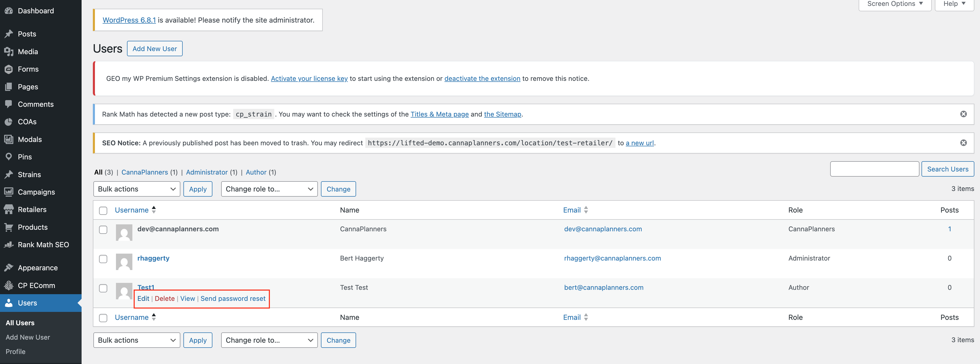
Task: Click the COAs pie chart icon
Action: point(8,122)
